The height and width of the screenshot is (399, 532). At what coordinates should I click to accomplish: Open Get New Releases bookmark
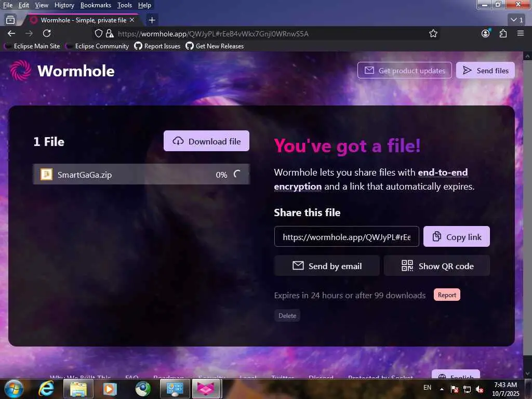[215, 46]
